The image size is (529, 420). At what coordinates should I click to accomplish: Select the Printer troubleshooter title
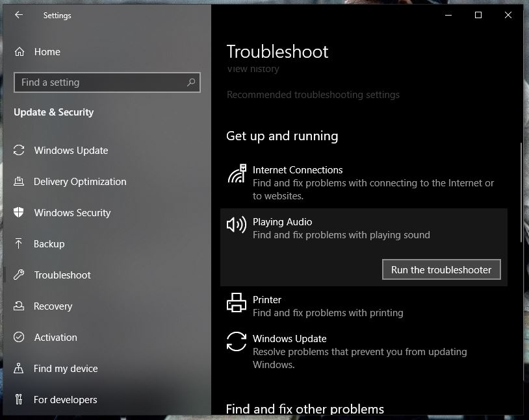267,300
